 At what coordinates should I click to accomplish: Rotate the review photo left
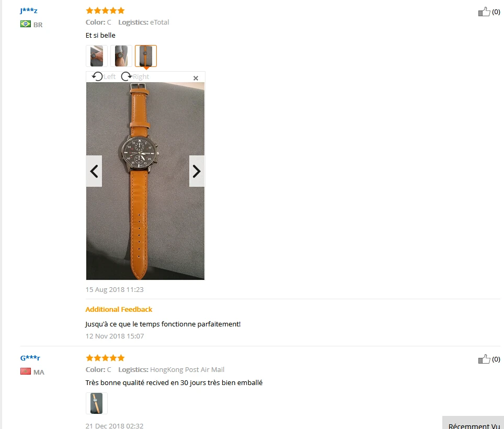pyautogui.click(x=104, y=76)
